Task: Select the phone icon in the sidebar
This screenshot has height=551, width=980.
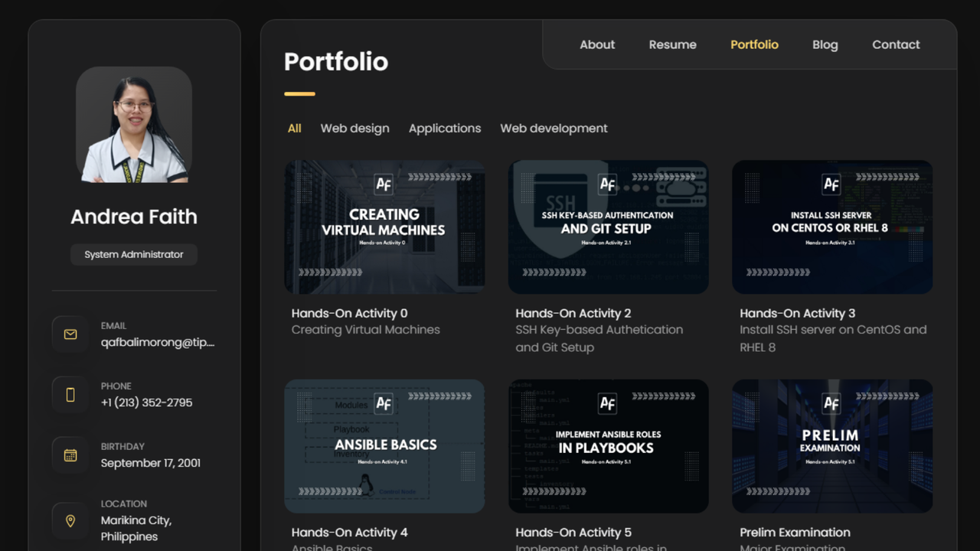Action: point(70,394)
